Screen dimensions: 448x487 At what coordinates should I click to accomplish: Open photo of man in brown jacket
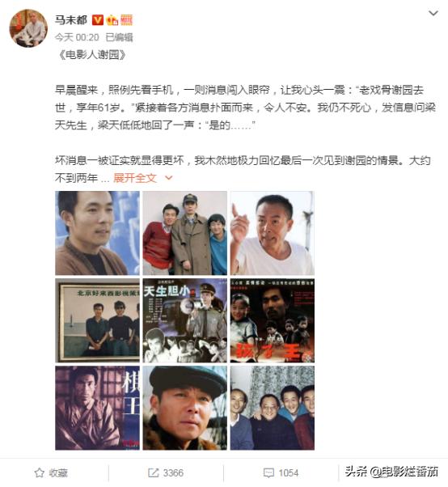(98, 233)
